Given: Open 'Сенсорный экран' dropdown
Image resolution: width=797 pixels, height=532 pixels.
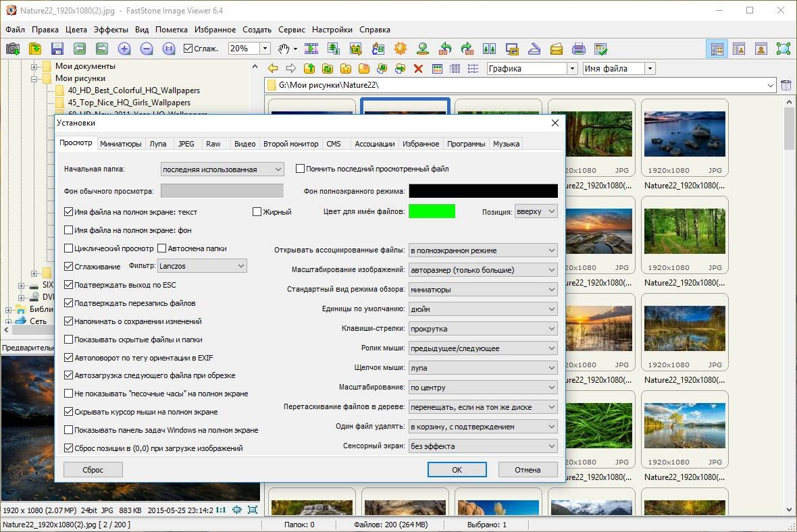Looking at the screenshot, I should (483, 446).
